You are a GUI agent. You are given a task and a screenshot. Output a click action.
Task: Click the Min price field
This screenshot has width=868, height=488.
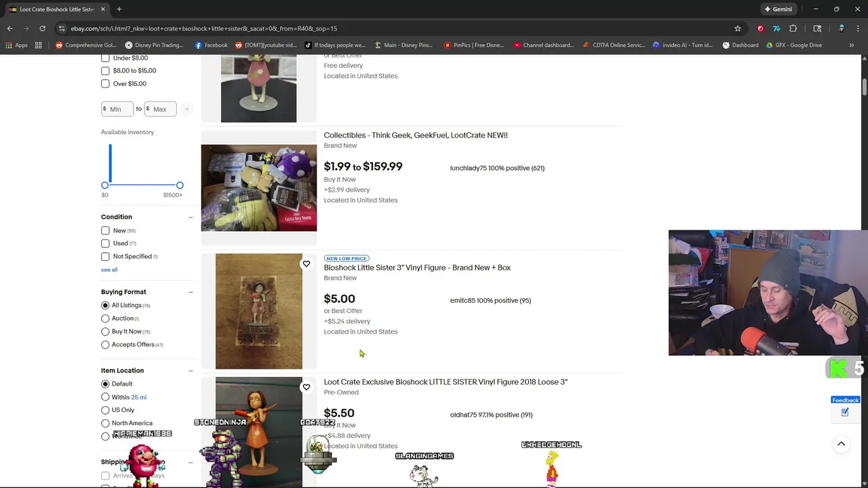[117, 109]
